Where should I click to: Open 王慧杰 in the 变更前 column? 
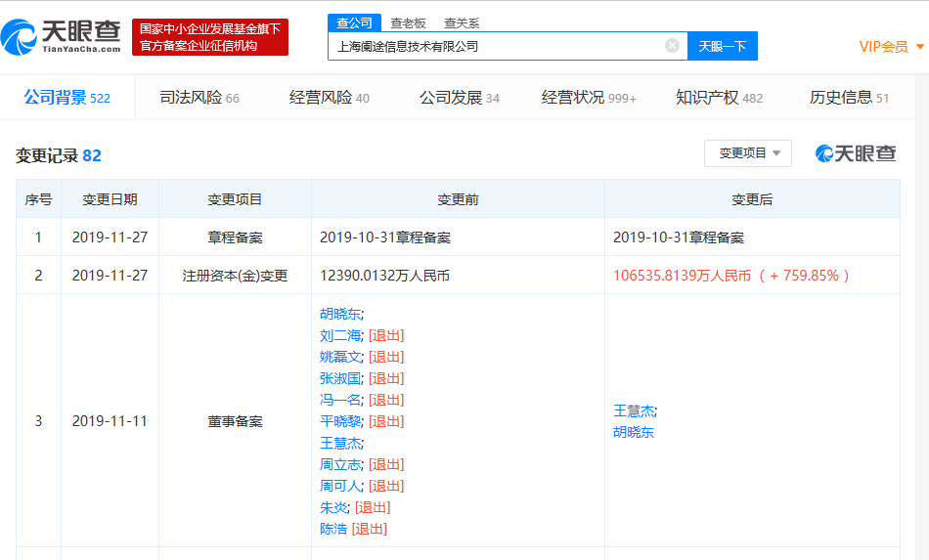[x=340, y=443]
